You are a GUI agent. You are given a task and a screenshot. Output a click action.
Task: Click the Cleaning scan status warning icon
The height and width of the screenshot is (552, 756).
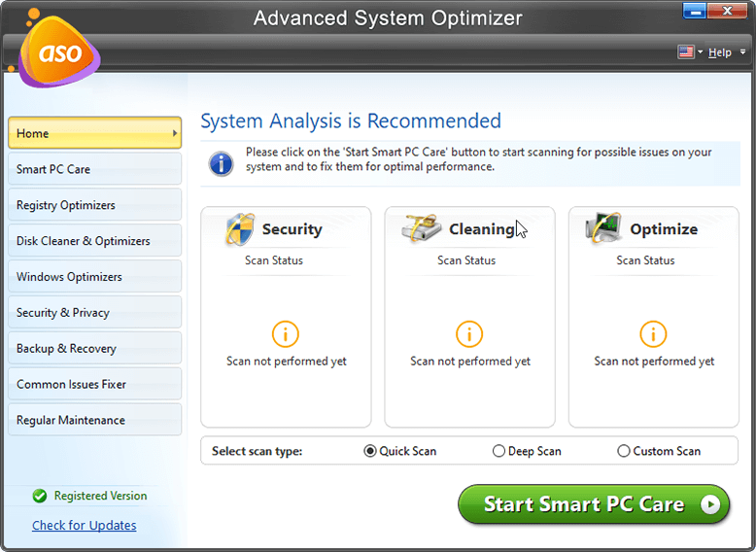click(469, 334)
